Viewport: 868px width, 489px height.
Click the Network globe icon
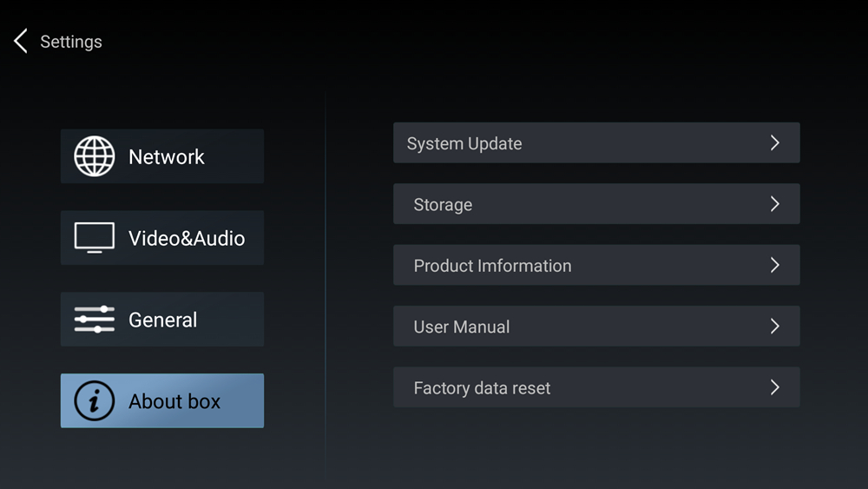click(x=94, y=156)
